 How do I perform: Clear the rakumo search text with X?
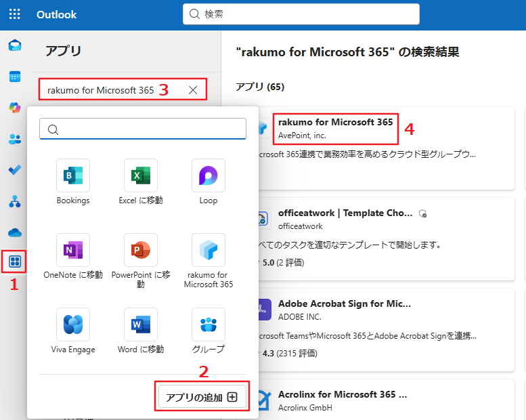point(193,90)
